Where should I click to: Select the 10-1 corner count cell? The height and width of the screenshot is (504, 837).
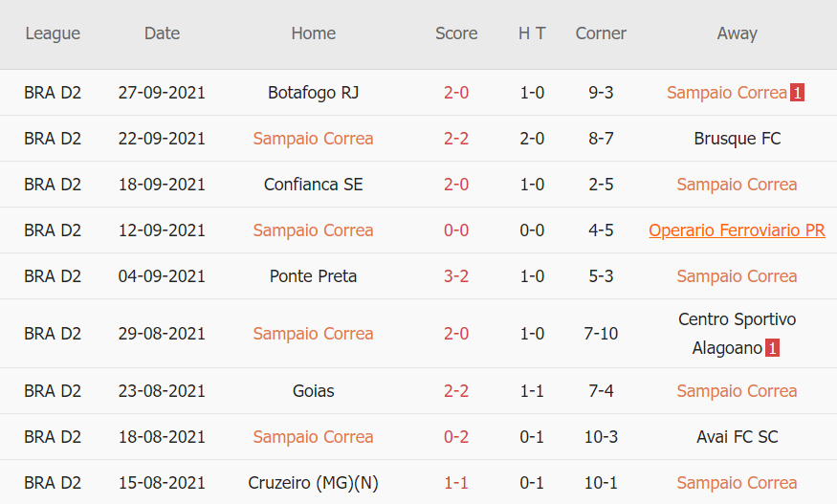point(601,483)
